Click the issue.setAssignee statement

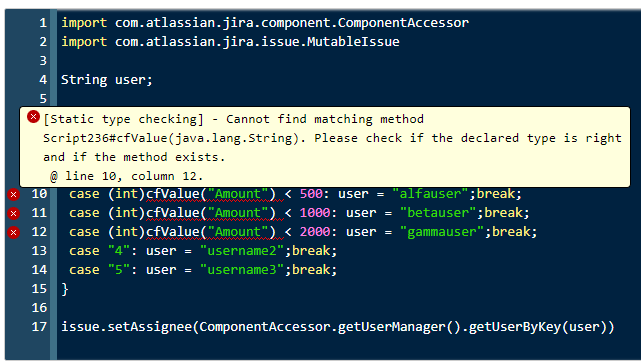(338, 327)
